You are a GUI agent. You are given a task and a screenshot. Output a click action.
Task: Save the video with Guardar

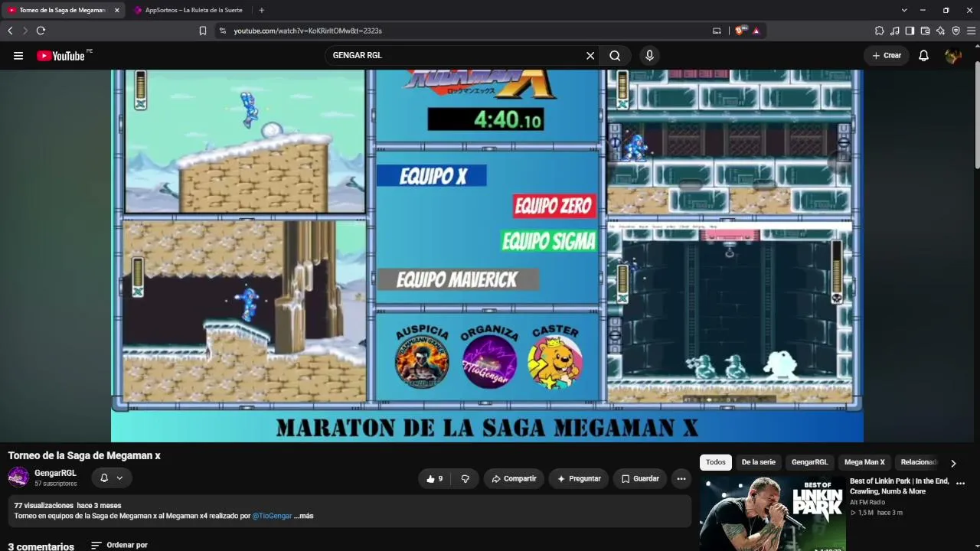640,478
